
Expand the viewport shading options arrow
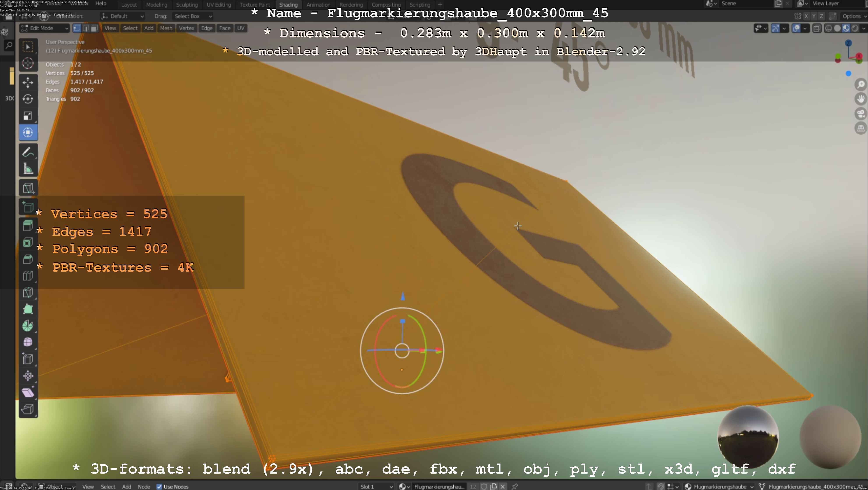pyautogui.click(x=863, y=28)
